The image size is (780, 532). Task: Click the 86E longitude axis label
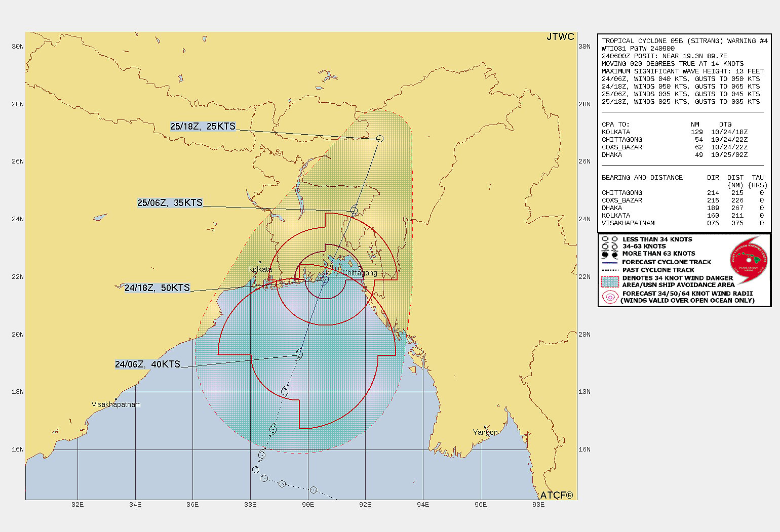192,505
